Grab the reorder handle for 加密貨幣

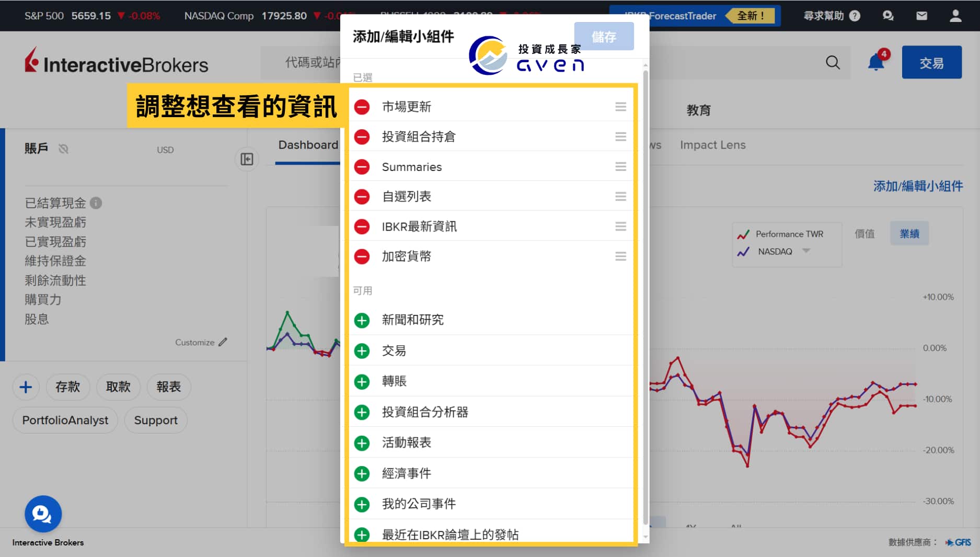pos(620,256)
